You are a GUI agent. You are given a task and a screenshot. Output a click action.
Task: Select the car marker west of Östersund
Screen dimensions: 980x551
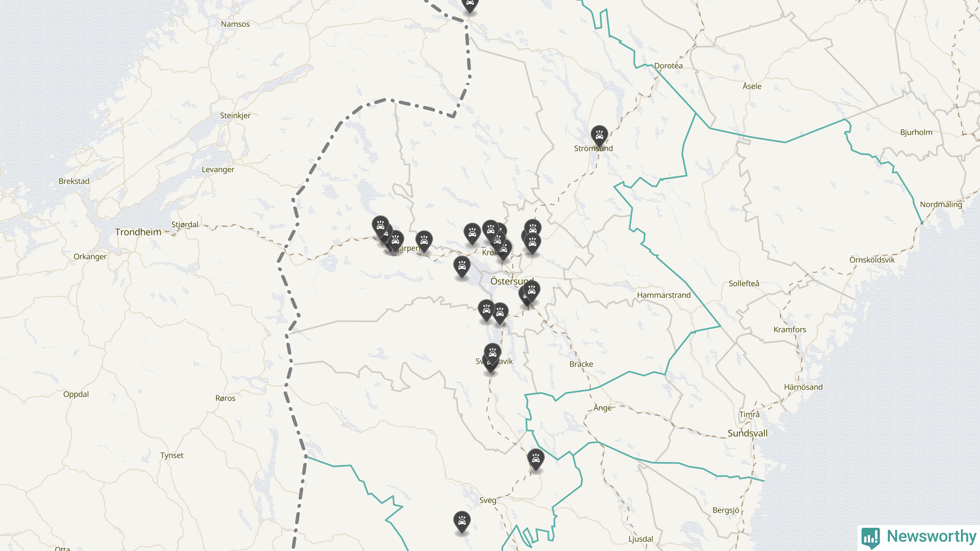point(462,266)
